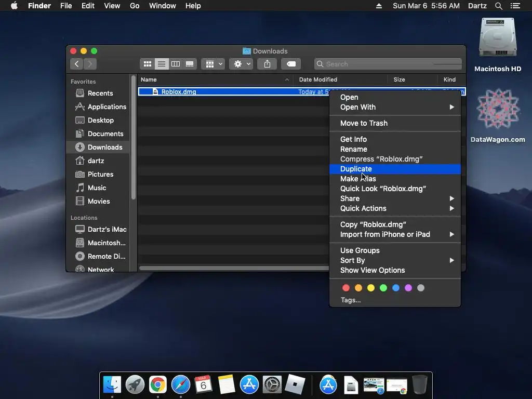Open System Preferences from the Dock
This screenshot has width=532, height=399.
(272, 385)
